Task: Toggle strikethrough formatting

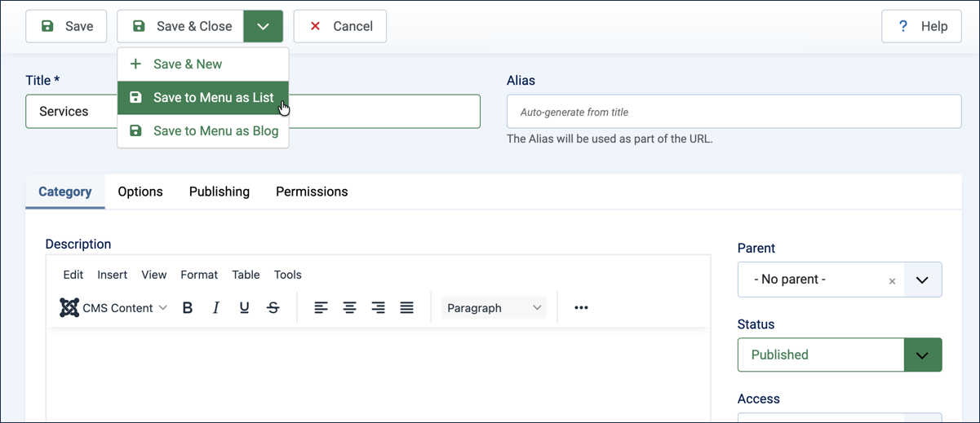Action: tap(273, 308)
